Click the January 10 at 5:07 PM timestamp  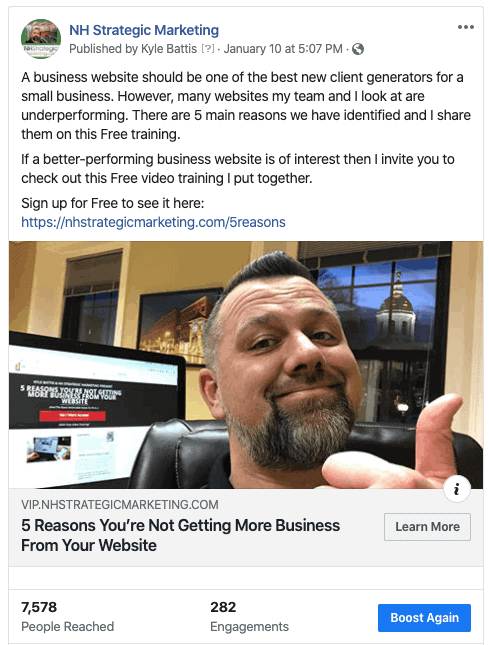tap(283, 49)
